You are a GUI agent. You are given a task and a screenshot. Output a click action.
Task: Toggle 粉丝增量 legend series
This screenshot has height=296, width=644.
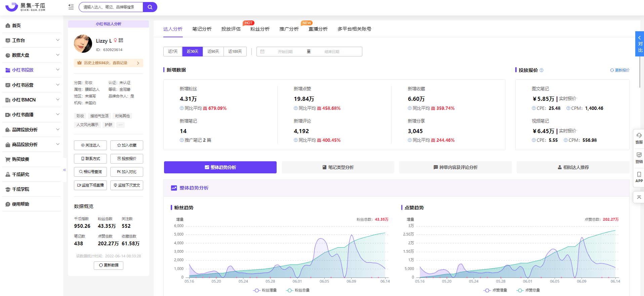coord(265,290)
